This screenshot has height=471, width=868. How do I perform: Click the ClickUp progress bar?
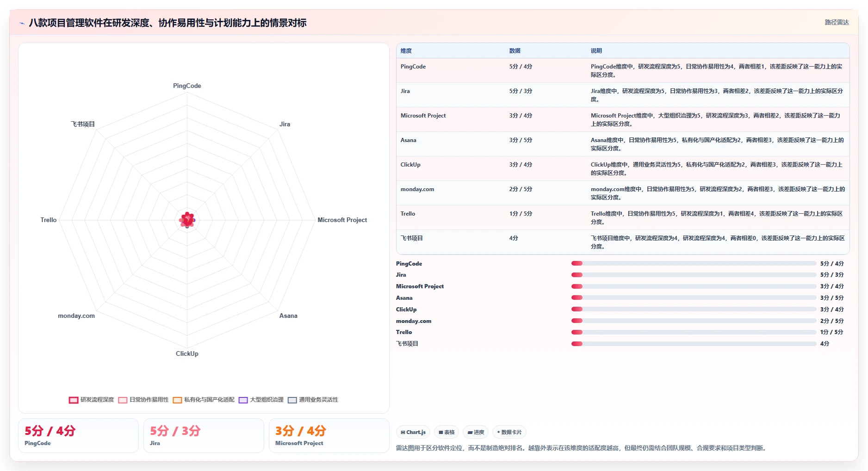[694, 309]
